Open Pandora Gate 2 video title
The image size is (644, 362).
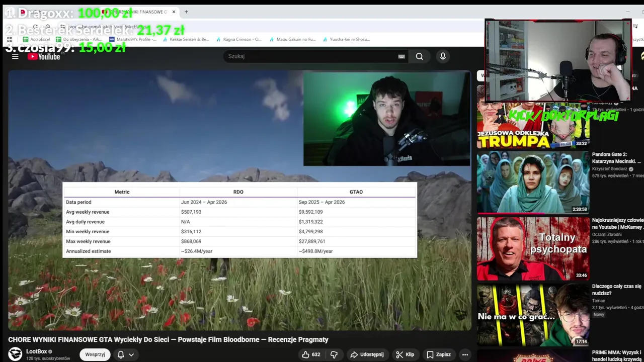coord(616,158)
